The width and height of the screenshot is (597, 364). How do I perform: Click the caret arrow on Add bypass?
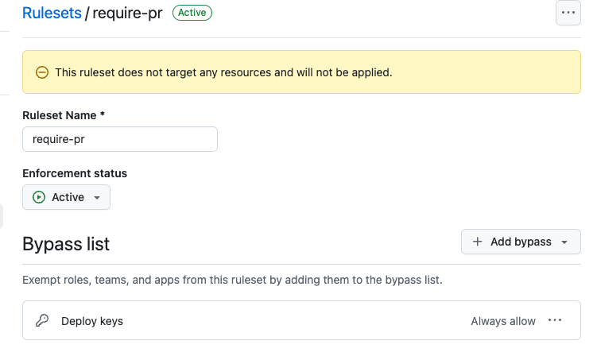(564, 242)
